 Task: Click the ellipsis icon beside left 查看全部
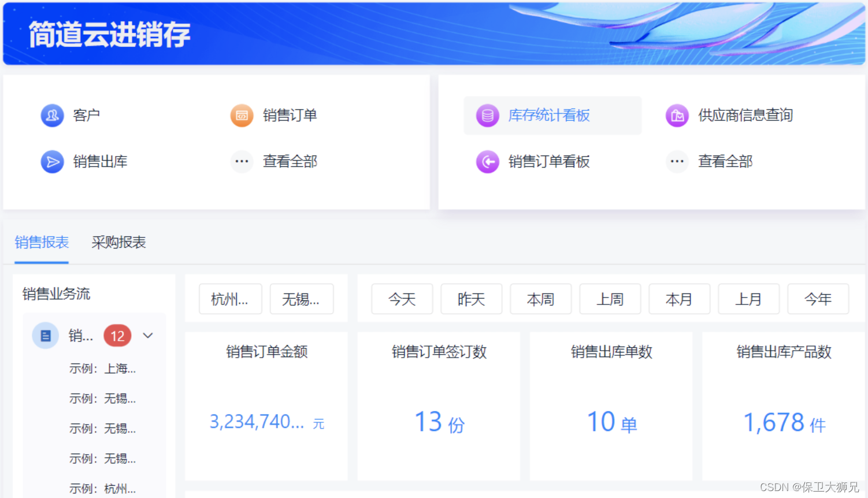click(242, 162)
